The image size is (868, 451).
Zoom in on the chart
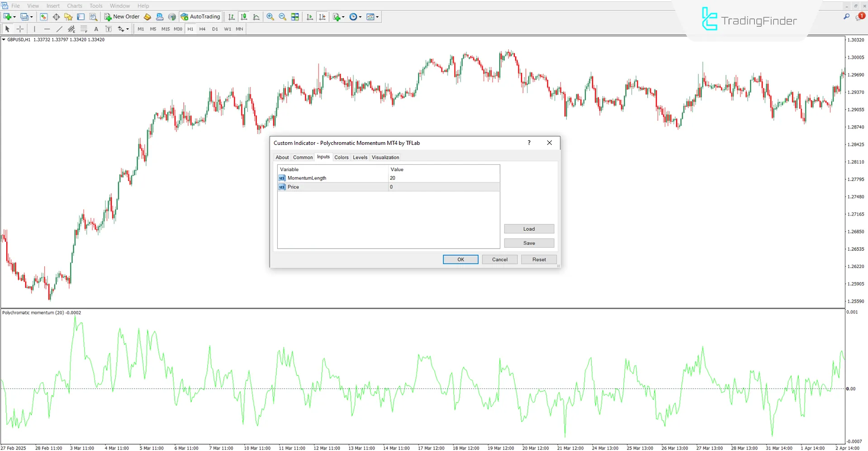click(x=270, y=17)
